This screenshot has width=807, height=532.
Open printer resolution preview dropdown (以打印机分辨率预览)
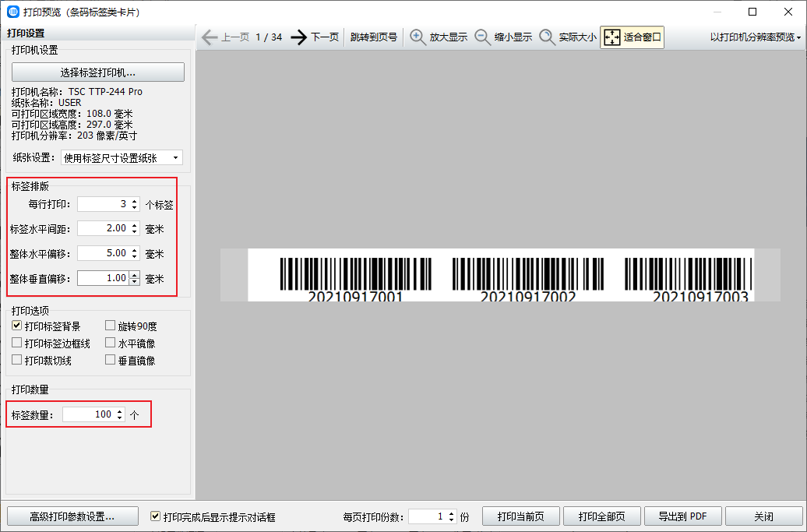756,37
